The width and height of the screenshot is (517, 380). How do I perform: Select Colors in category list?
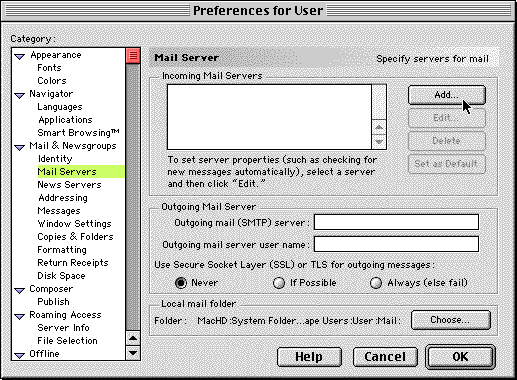click(52, 81)
